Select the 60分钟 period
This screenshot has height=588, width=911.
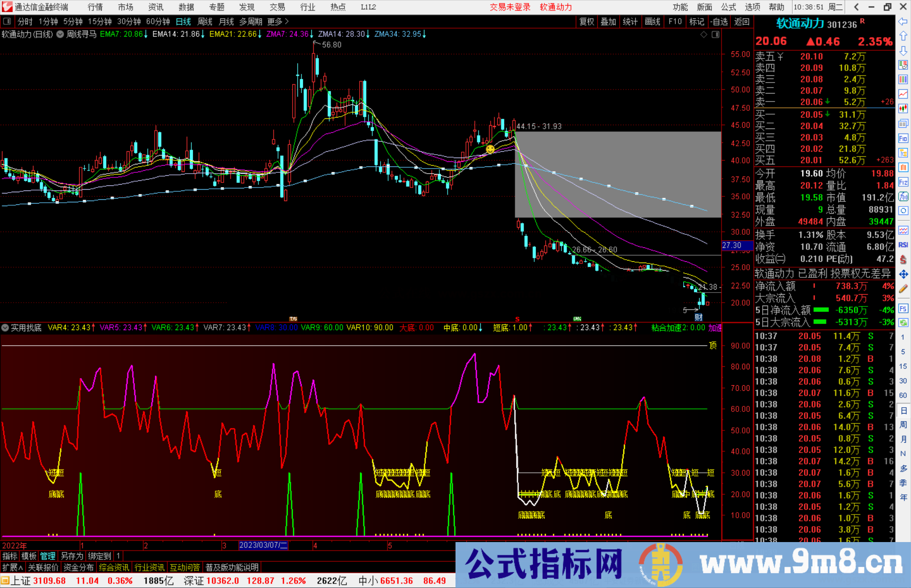158,21
